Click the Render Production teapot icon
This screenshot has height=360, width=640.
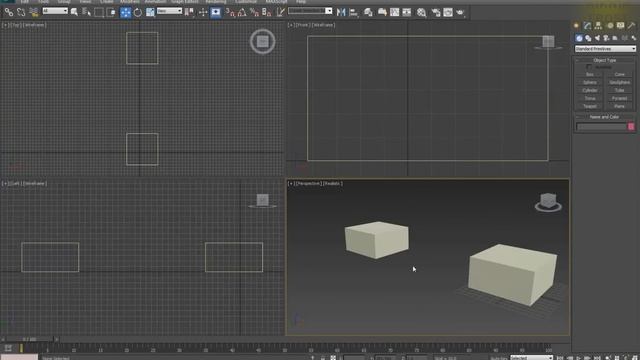[x=460, y=13]
